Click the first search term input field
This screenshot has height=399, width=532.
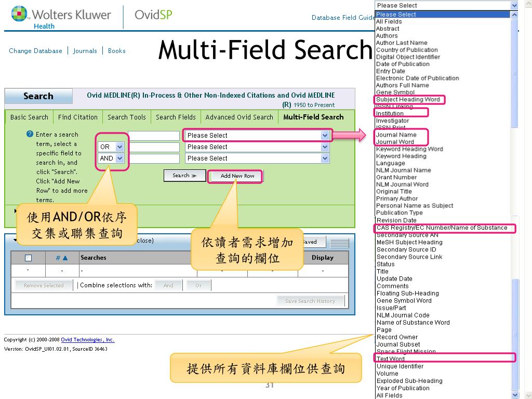click(x=154, y=136)
